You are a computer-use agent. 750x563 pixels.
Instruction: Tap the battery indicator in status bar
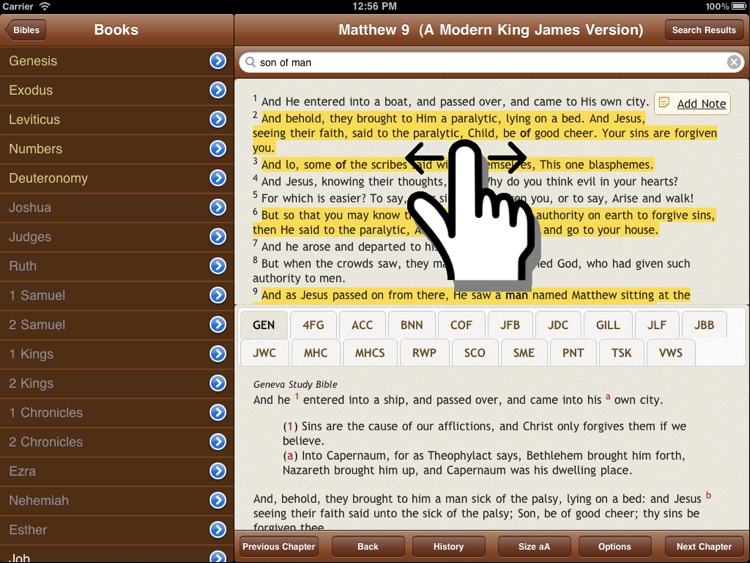(x=739, y=6)
